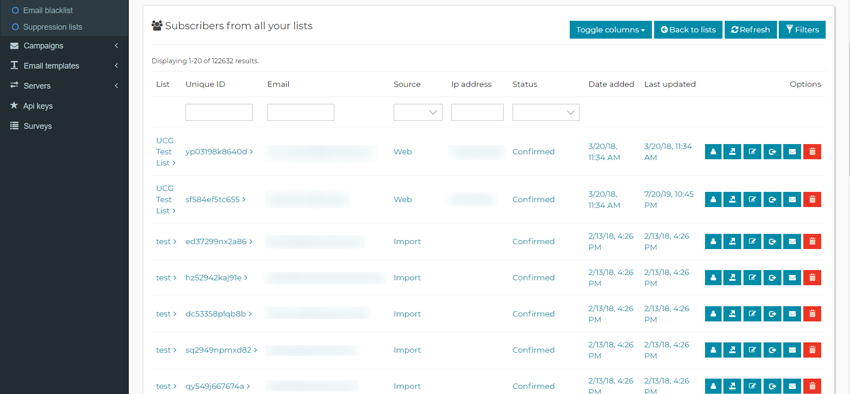
Task: Click envelope icon for subscriber yp03198k8640d
Action: point(792,152)
